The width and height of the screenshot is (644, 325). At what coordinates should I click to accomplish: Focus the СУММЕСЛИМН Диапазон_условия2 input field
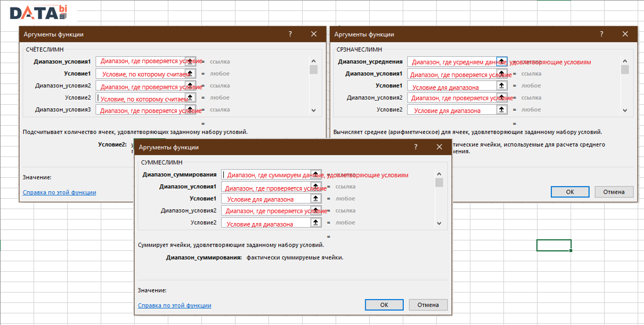266,210
